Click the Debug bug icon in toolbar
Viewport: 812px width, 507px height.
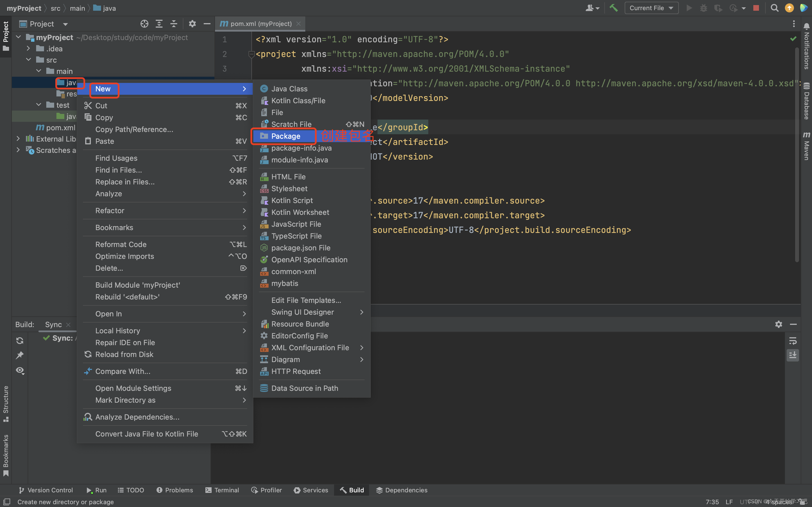704,8
